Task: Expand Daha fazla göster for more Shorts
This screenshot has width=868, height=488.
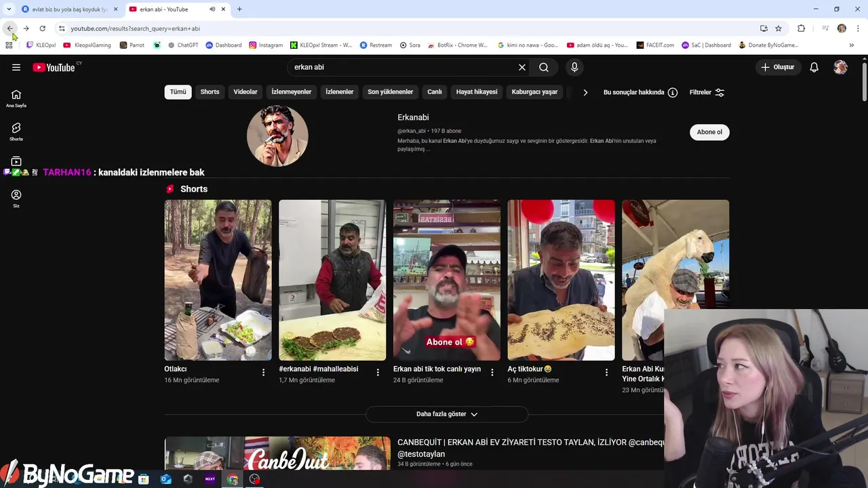Action: pos(447,414)
